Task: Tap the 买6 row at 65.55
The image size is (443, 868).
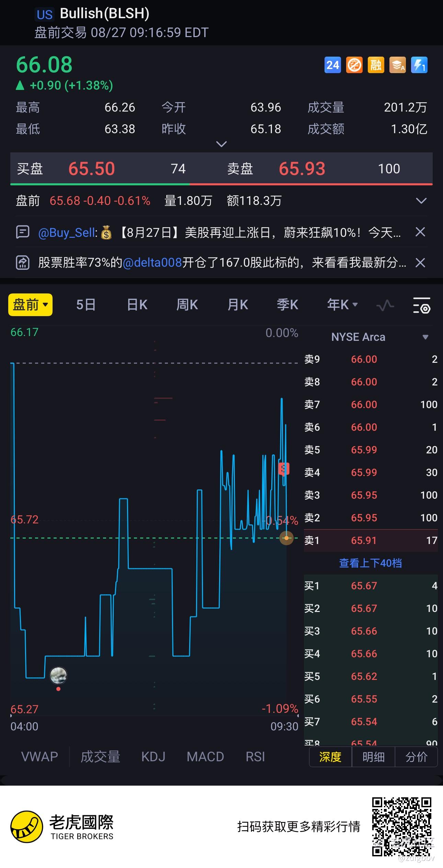Action: tap(371, 699)
